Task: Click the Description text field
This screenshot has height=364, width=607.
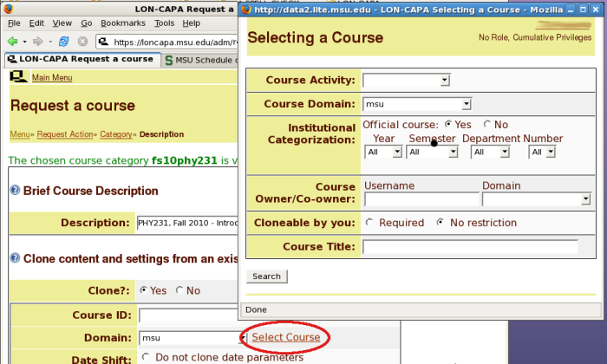Action: (187, 223)
